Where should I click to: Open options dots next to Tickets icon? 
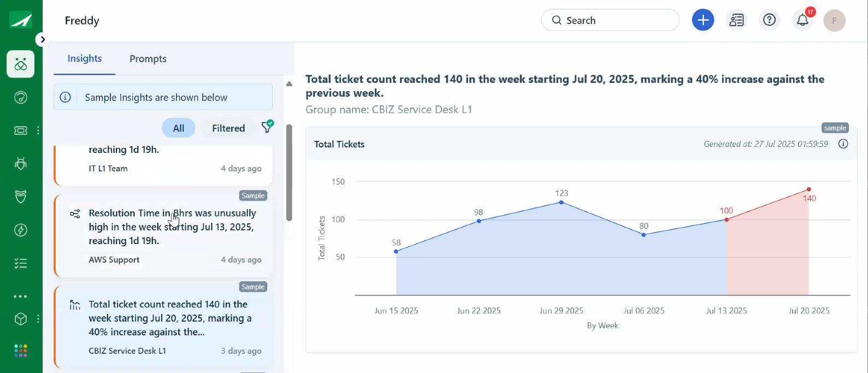pyautogui.click(x=38, y=131)
